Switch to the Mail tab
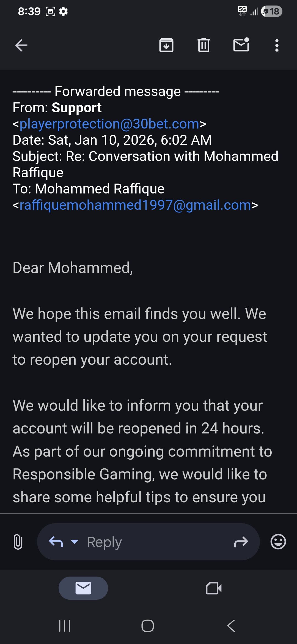 click(83, 588)
